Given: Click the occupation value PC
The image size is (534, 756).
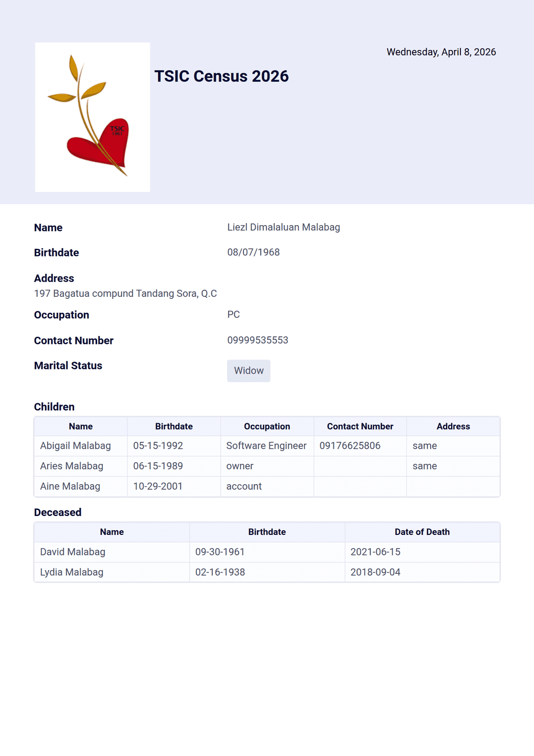Looking at the screenshot, I should (233, 314).
